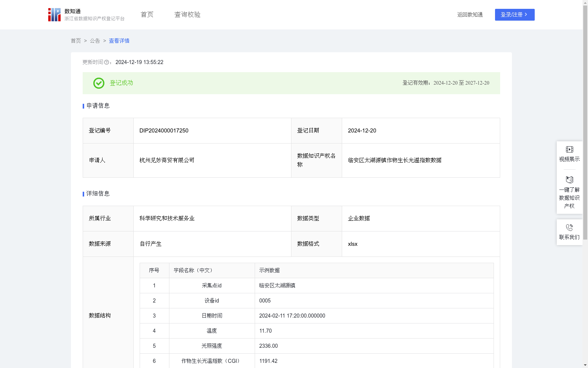Click the sample value 11.70
The height and width of the screenshot is (368, 588).
click(x=265, y=331)
